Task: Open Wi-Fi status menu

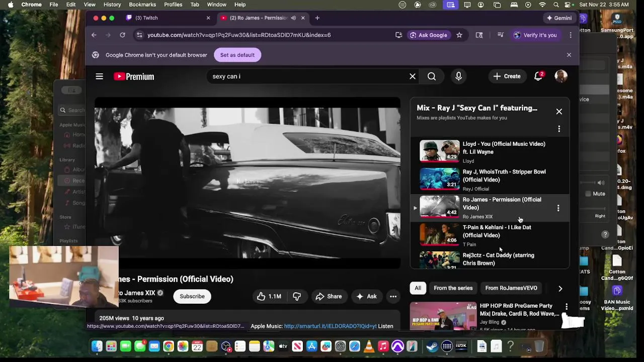Action: click(x=542, y=5)
